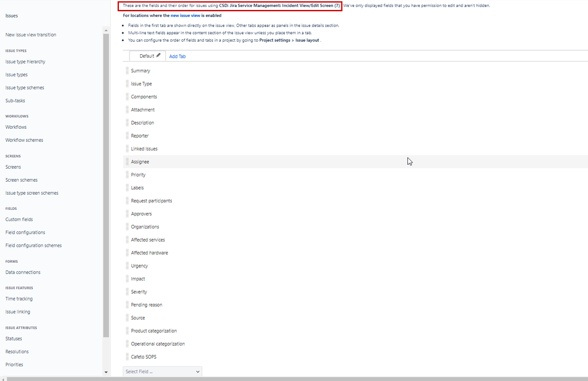Open the Select Field dropdown
This screenshot has height=381, width=588.
(162, 372)
